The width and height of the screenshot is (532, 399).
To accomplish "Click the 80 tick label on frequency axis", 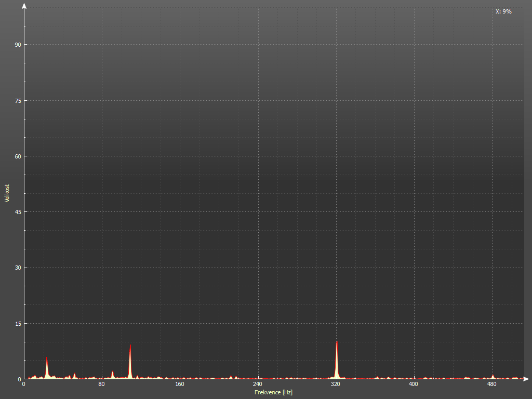I will pos(102,385).
